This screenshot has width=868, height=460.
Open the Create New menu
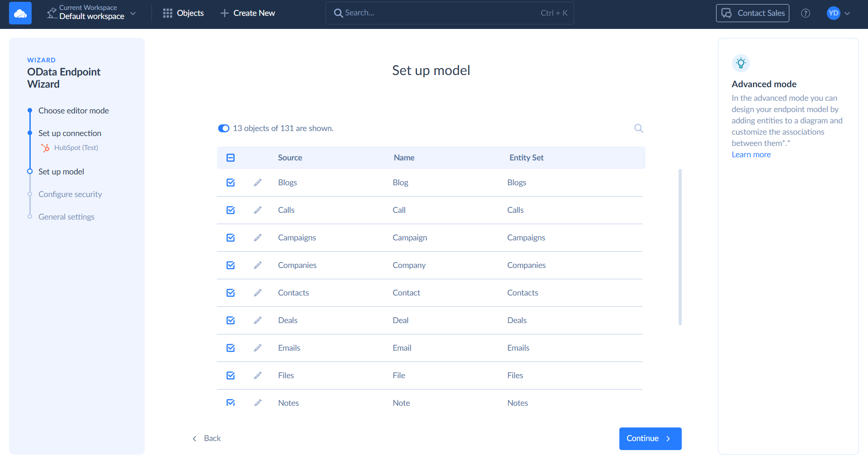[248, 13]
